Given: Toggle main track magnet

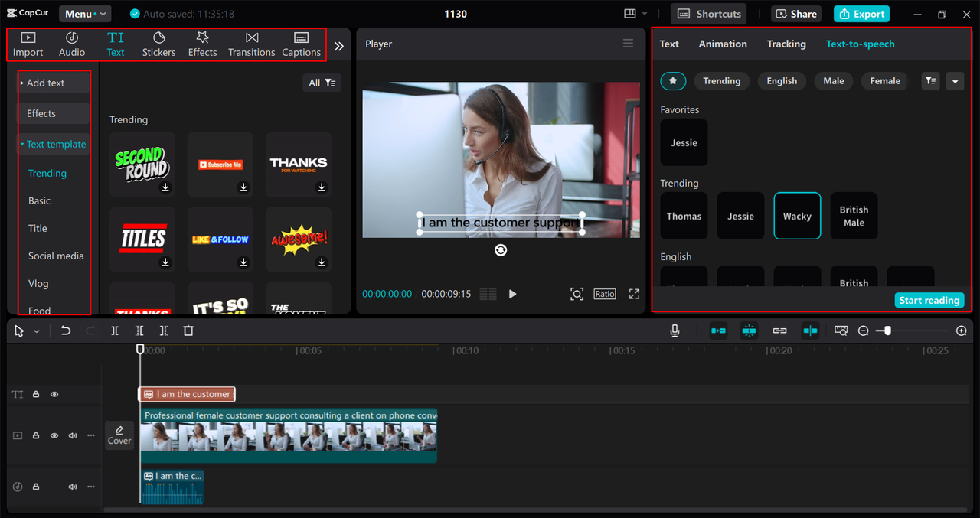Looking at the screenshot, I should (x=718, y=331).
